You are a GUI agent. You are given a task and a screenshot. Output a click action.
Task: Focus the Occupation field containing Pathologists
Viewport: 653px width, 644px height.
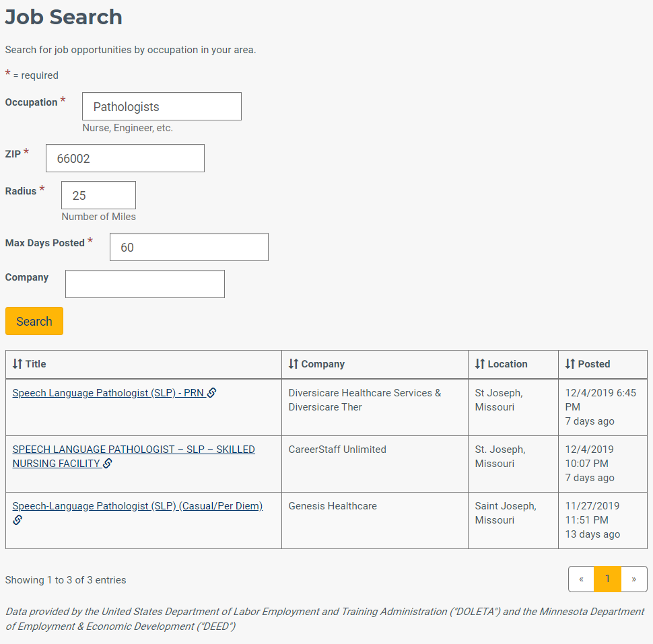162,106
